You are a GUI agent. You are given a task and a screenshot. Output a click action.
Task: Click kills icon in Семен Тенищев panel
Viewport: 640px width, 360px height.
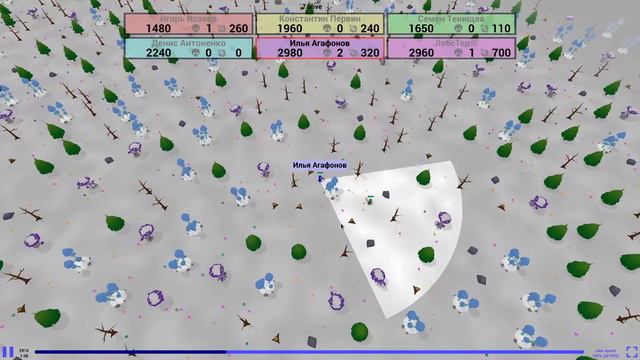tap(458, 28)
